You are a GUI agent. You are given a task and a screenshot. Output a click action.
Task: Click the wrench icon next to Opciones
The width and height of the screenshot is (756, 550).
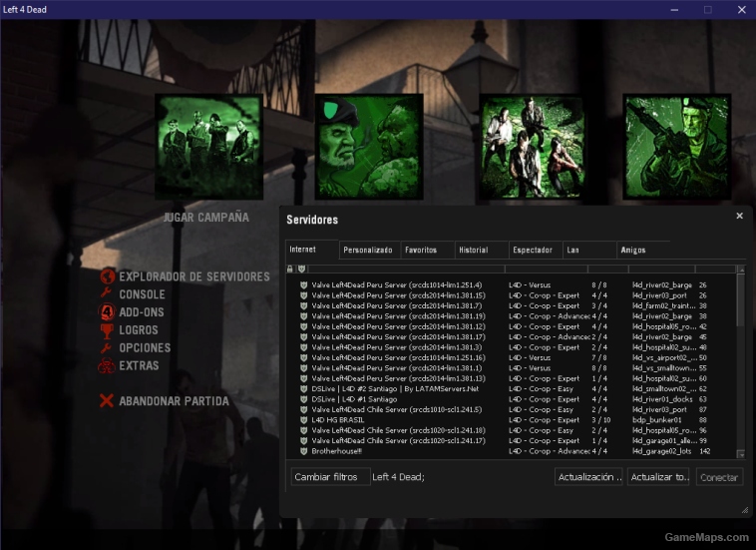pyautogui.click(x=106, y=347)
